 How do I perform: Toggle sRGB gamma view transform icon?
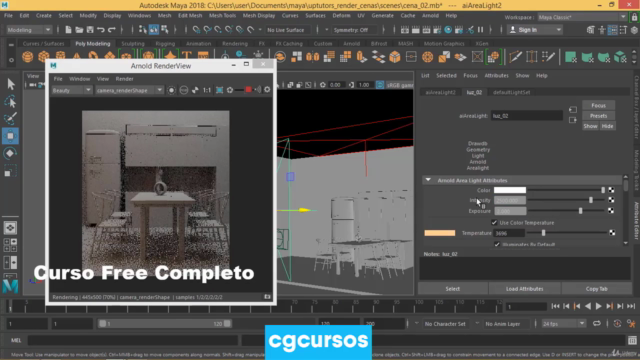[380, 85]
